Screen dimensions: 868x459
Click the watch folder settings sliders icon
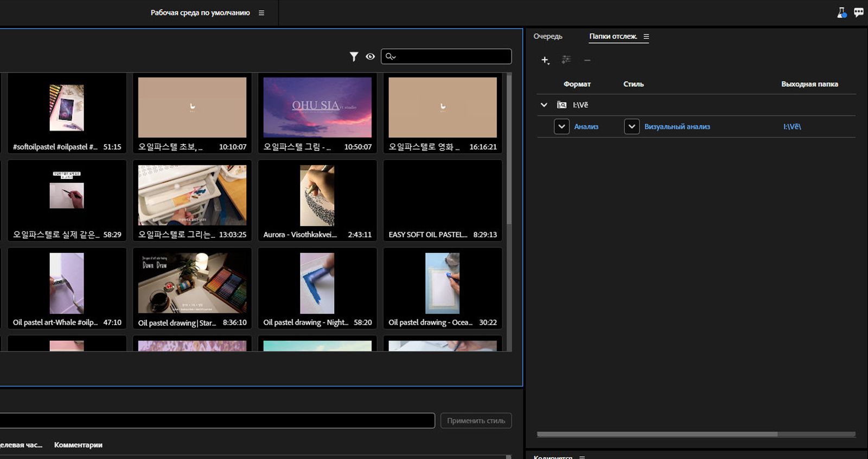(x=566, y=60)
